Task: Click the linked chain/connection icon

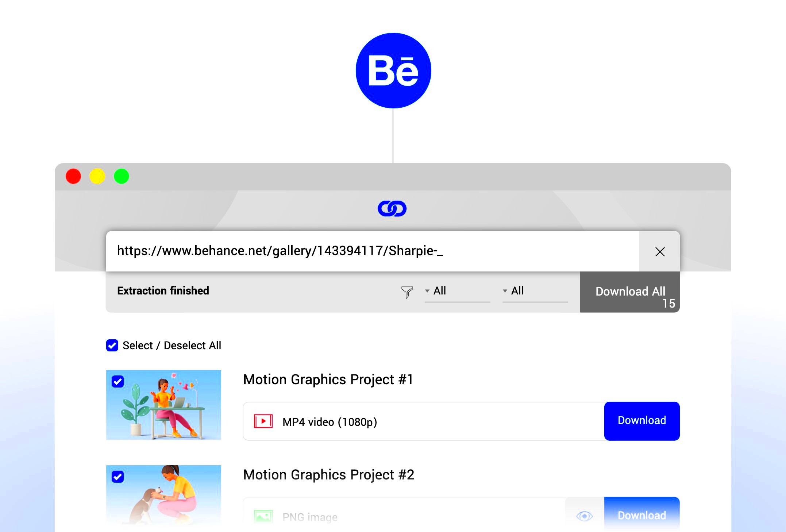Action: [x=392, y=208]
